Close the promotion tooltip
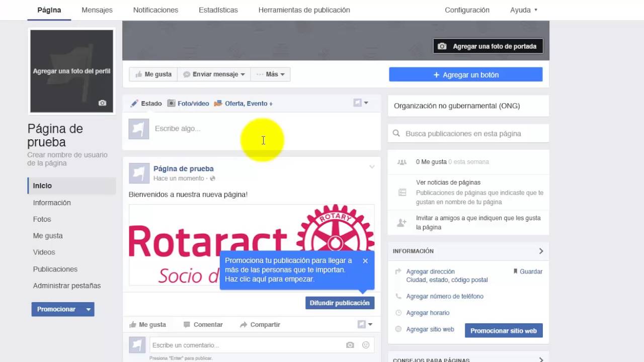The height and width of the screenshot is (362, 644). [365, 260]
